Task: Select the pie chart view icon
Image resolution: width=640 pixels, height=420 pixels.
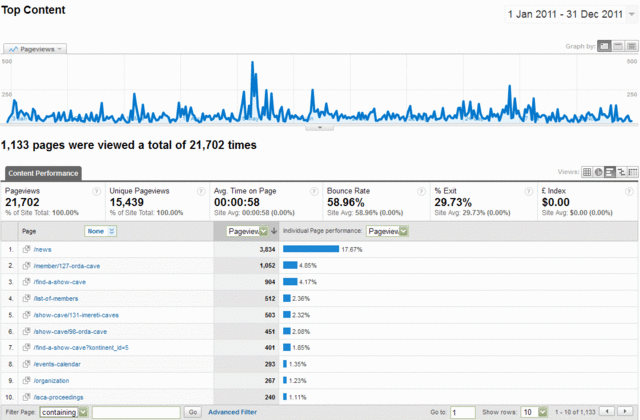Action: tap(598, 172)
